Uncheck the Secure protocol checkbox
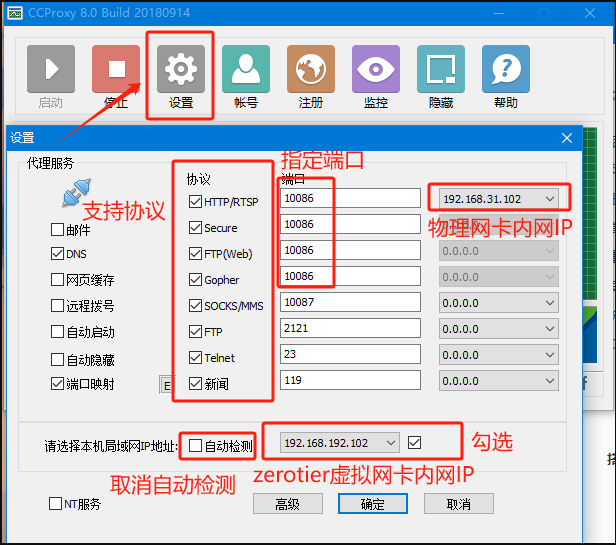The image size is (616, 545). click(x=195, y=228)
